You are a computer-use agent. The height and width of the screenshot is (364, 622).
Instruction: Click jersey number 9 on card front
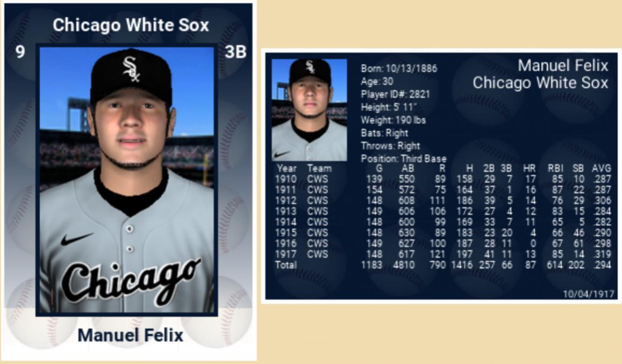[20, 52]
